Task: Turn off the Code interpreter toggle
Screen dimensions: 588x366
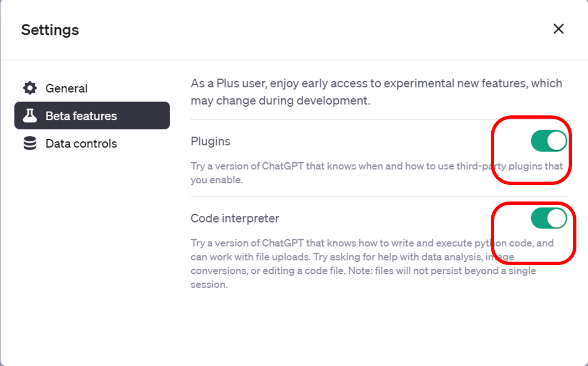Action: click(x=549, y=218)
